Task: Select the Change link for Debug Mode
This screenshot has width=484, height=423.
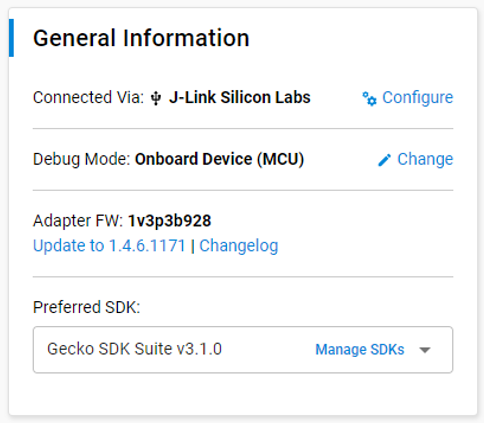Action: (x=425, y=159)
